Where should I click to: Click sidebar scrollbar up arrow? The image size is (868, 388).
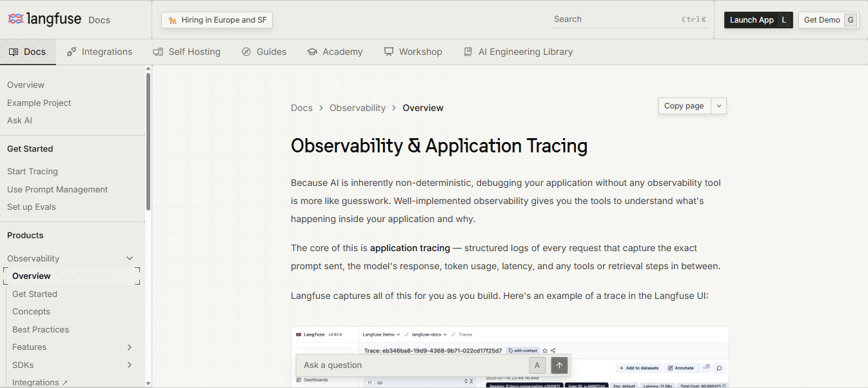point(148,68)
